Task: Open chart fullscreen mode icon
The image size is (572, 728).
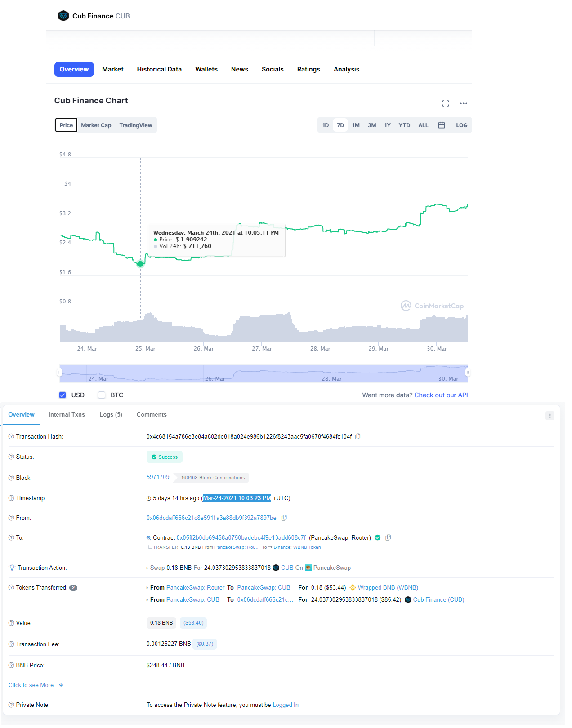Action: click(446, 103)
